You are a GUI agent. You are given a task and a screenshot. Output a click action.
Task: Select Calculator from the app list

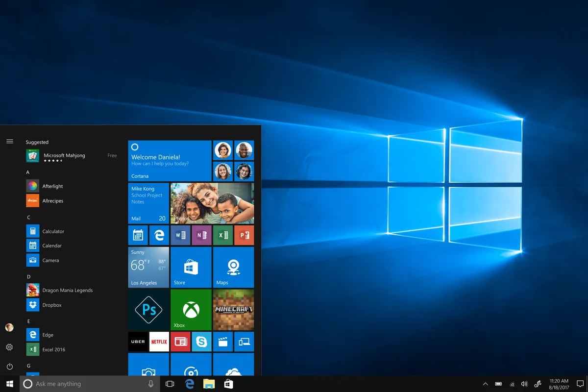point(53,231)
